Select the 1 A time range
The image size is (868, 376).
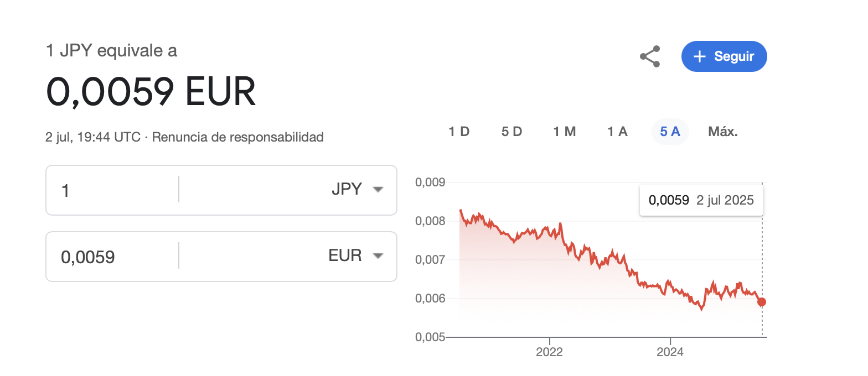[617, 132]
